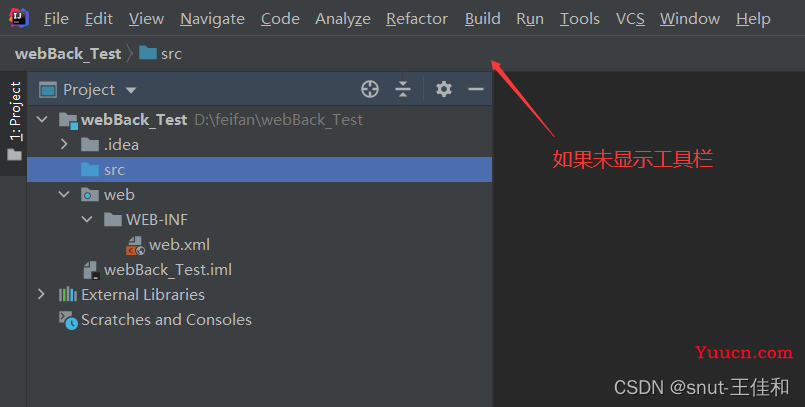Collapse the WEB-INF folder
Viewport: 805px width, 407px height.
pyautogui.click(x=87, y=220)
